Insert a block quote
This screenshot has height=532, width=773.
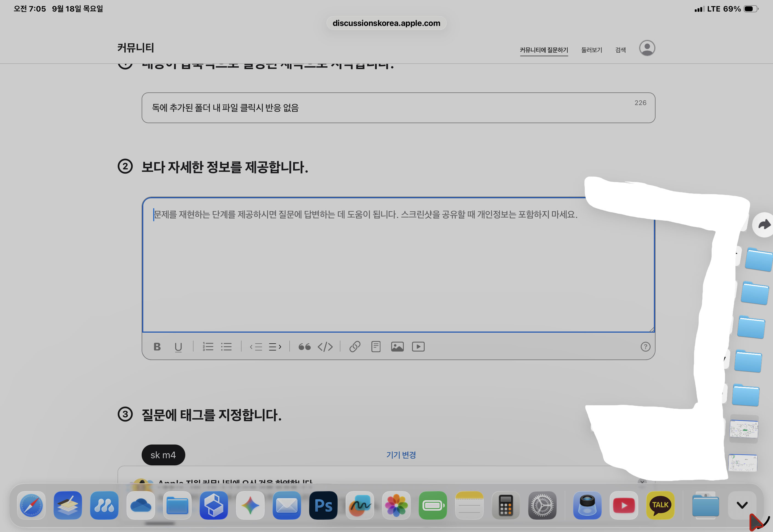[x=304, y=347]
